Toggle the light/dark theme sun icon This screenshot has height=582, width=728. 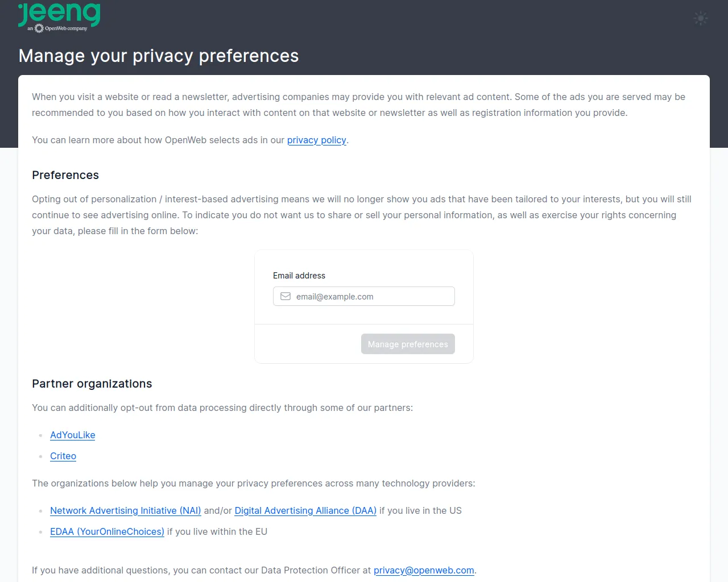[701, 18]
